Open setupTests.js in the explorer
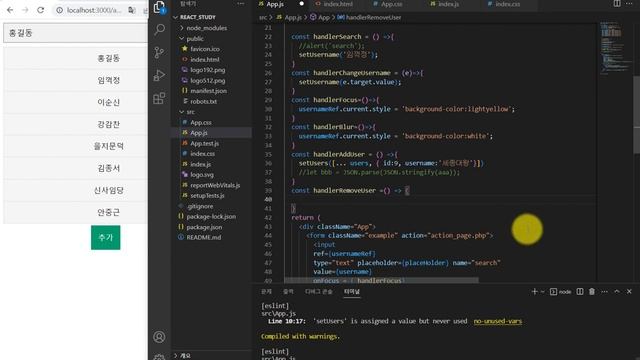640x360 pixels. click(x=207, y=196)
